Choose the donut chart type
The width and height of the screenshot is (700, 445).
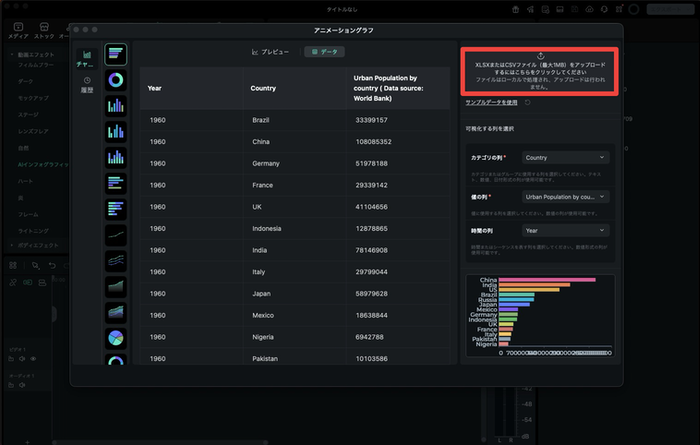click(x=116, y=79)
